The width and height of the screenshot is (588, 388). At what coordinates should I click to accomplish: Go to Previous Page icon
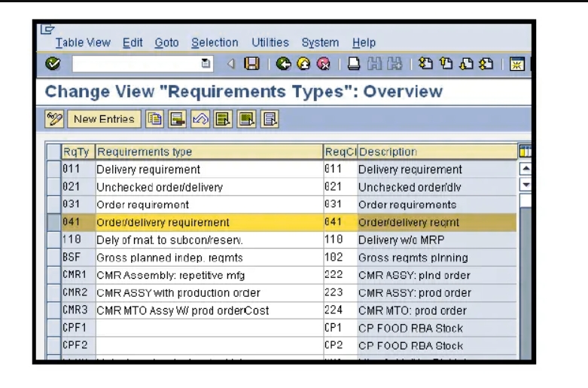(446, 63)
